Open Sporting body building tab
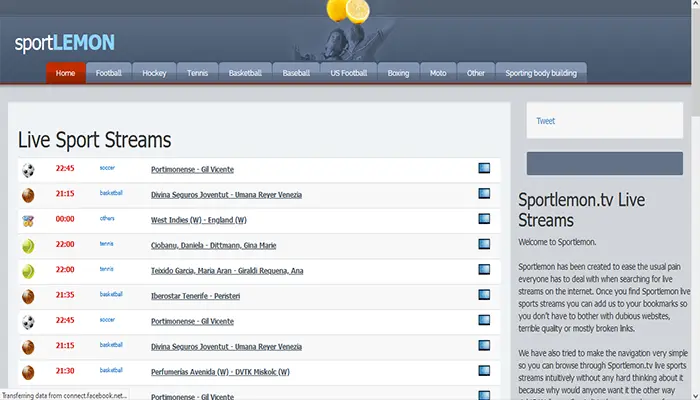This screenshot has width=700, height=400. click(541, 73)
